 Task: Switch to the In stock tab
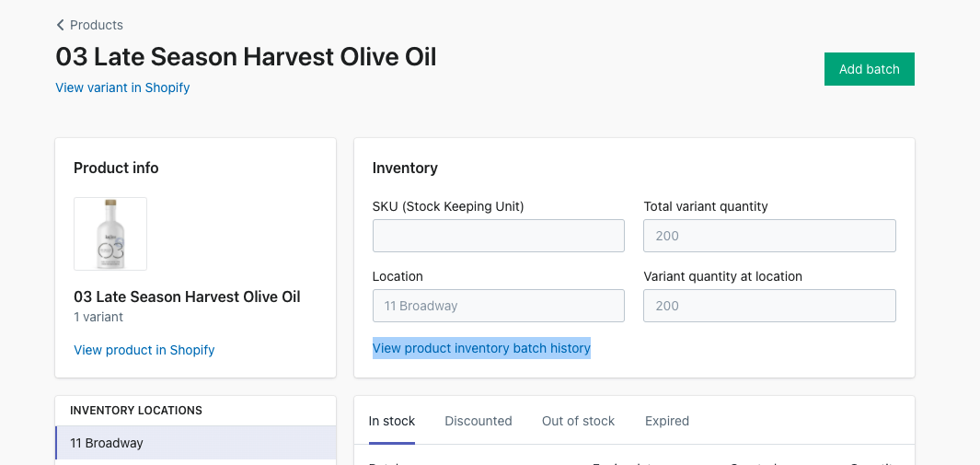click(x=392, y=421)
